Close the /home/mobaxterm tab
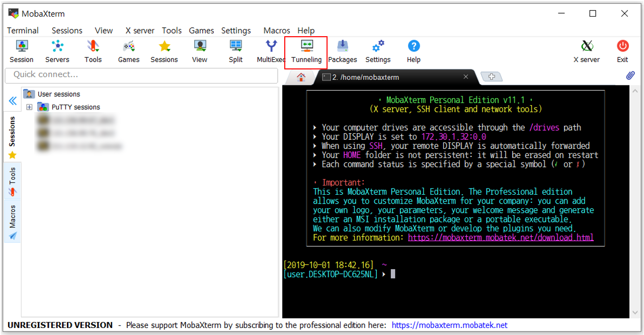The width and height of the screenshot is (644, 335). [466, 77]
